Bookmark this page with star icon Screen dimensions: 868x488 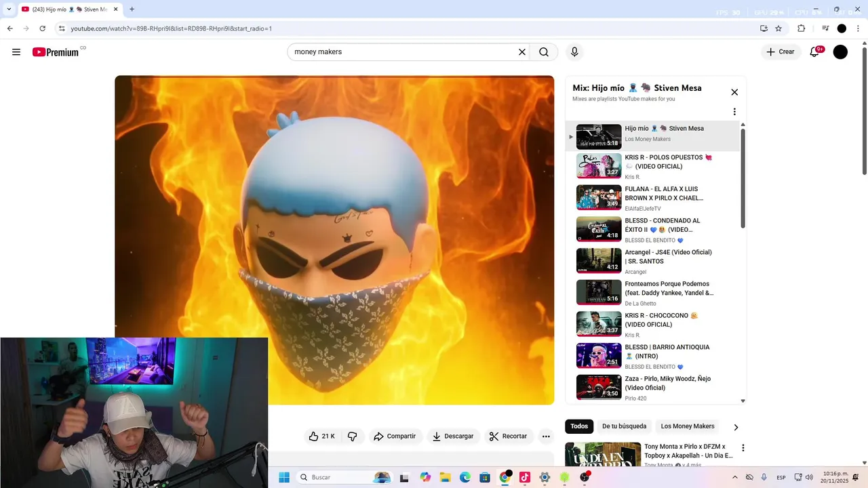click(x=778, y=28)
